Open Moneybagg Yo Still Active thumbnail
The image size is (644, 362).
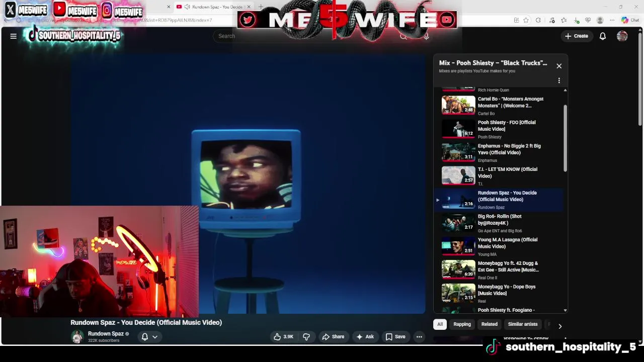point(458,270)
